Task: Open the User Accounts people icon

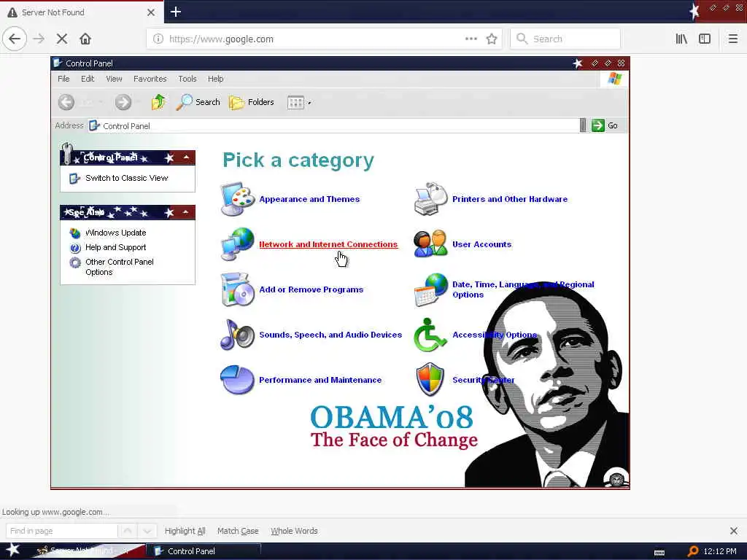Action: coord(430,244)
